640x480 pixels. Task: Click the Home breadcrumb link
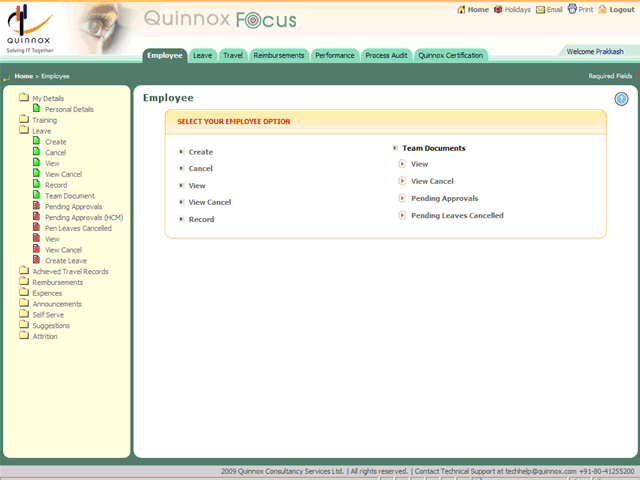point(23,76)
